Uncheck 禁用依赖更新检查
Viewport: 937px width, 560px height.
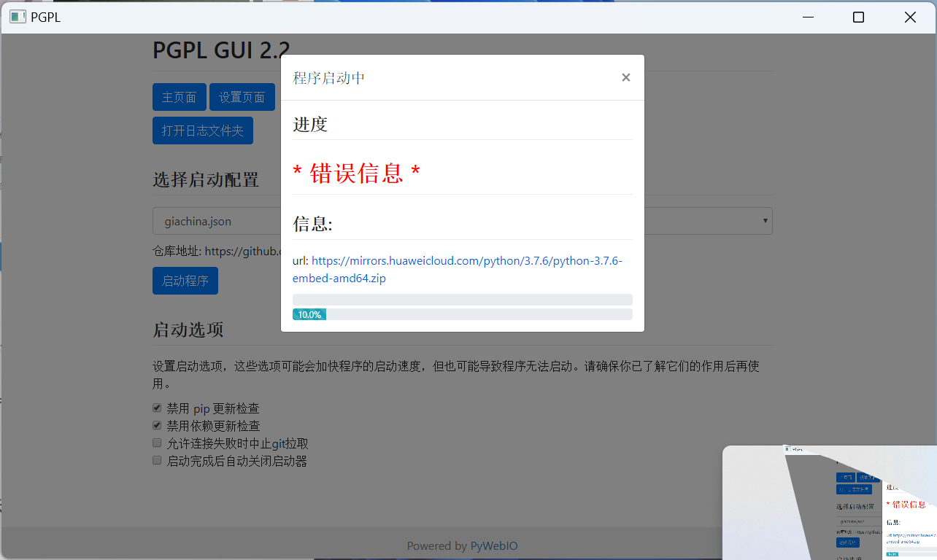[156, 424]
